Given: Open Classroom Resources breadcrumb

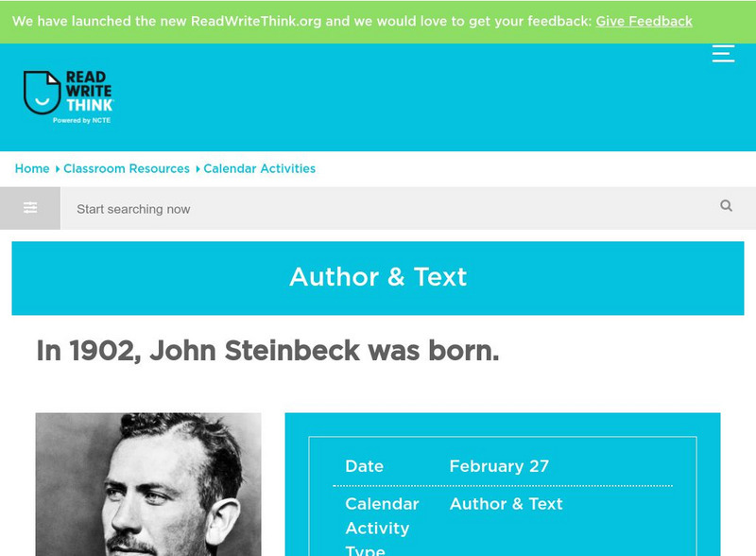Looking at the screenshot, I should tap(127, 168).
